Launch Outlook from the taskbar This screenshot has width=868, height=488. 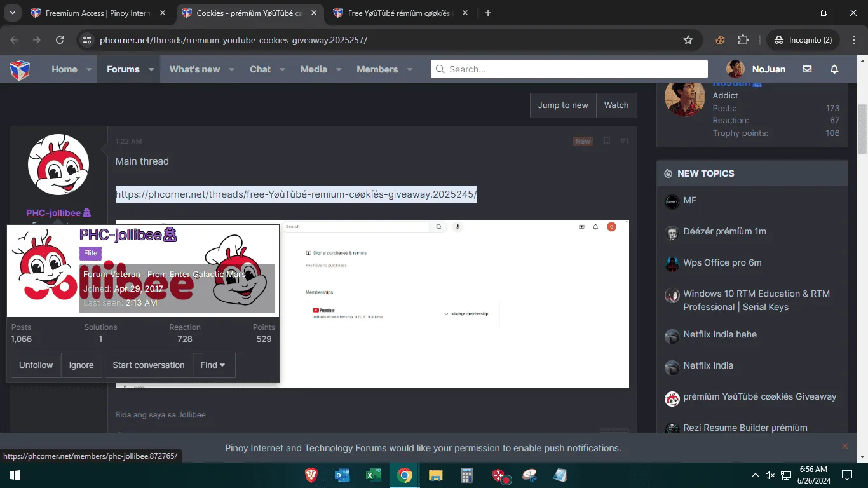pos(342,475)
